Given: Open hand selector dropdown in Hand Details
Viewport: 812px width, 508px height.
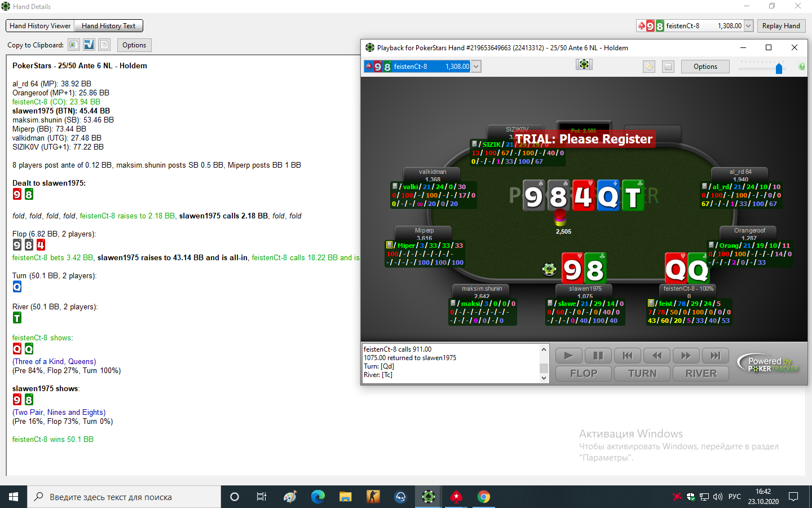Looking at the screenshot, I should [748, 26].
